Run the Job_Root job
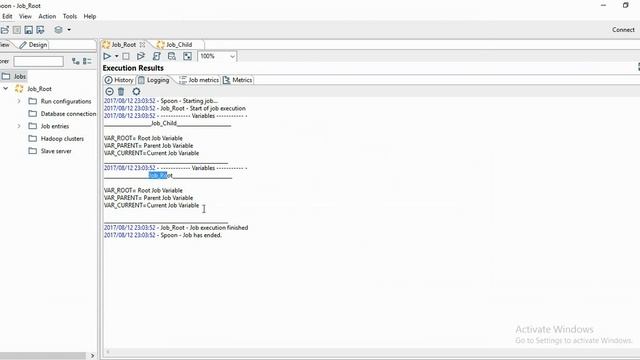Viewport: 640px width, 360px height. [107, 56]
